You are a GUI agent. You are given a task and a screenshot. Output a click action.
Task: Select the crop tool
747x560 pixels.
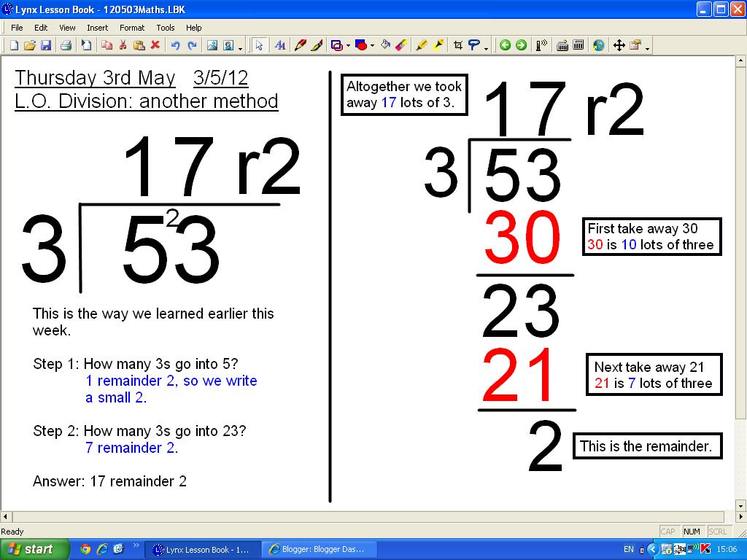[458, 45]
